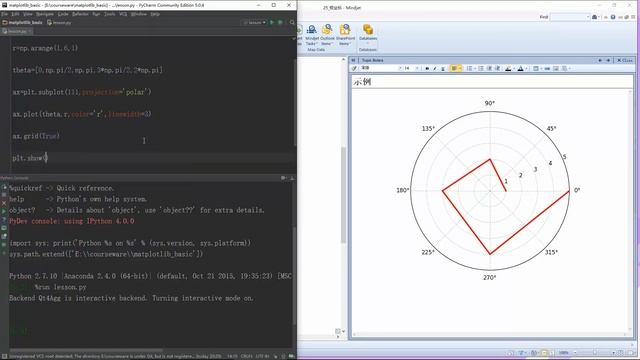The image size is (640, 360).
Task: Click Mindjet Tasks ribbon button
Action: pyautogui.click(x=311, y=35)
